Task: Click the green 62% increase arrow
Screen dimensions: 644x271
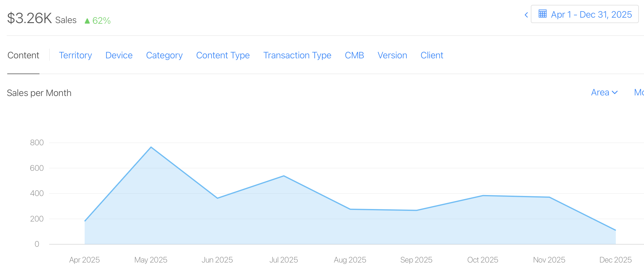Action: pyautogui.click(x=87, y=21)
